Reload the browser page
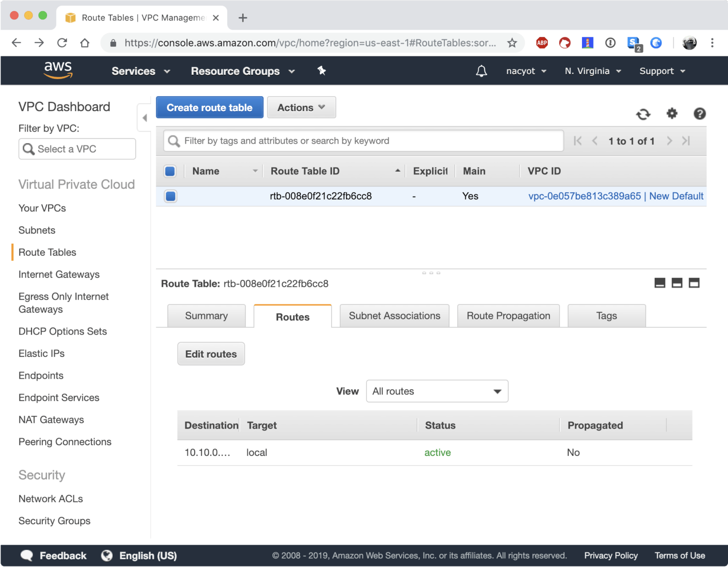 (x=62, y=43)
